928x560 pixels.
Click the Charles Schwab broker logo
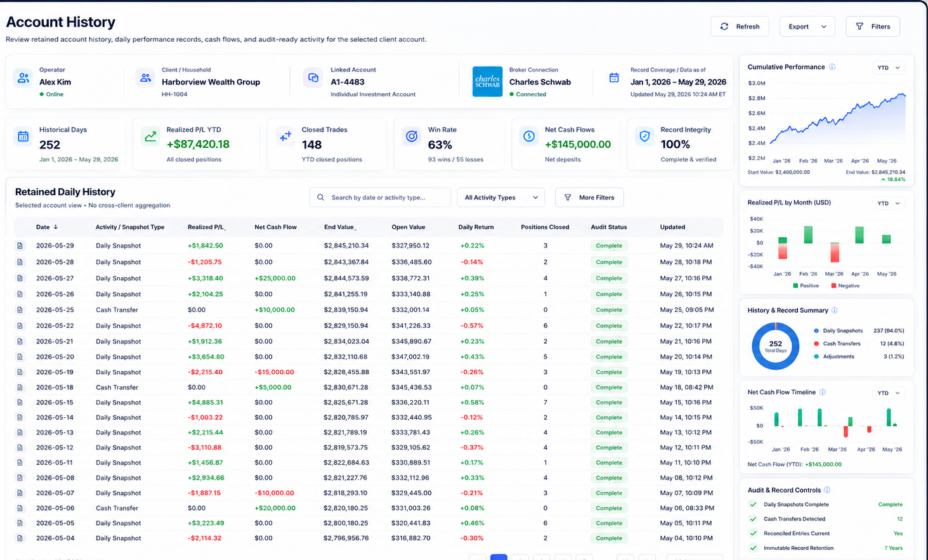tap(487, 82)
